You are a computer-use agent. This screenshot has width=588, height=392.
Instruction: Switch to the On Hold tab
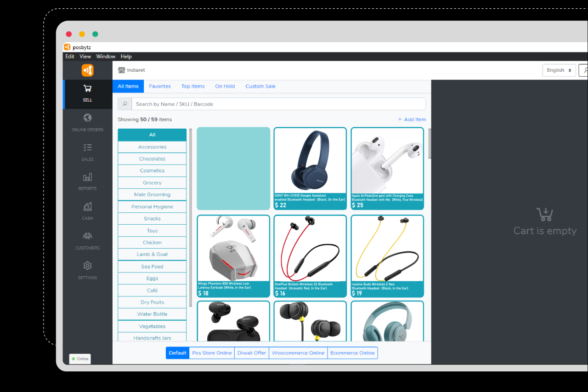[x=225, y=86]
